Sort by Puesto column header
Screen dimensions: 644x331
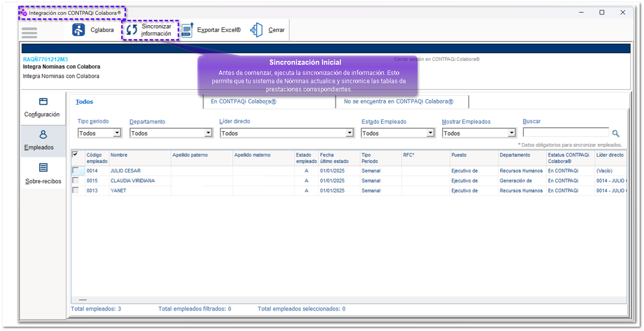[474, 158]
